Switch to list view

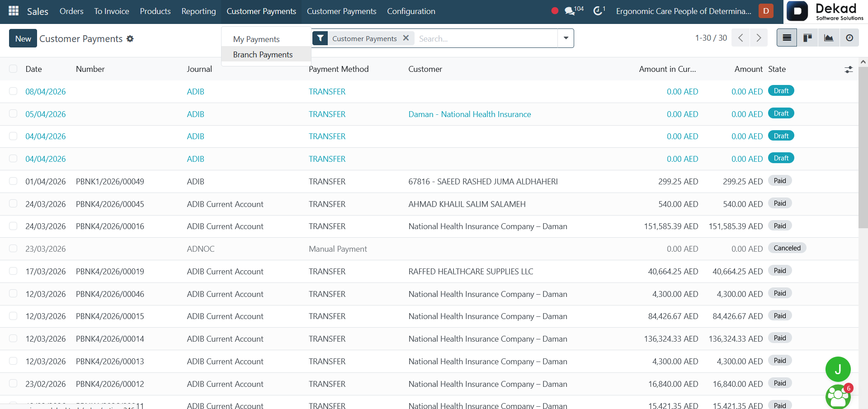coord(787,38)
